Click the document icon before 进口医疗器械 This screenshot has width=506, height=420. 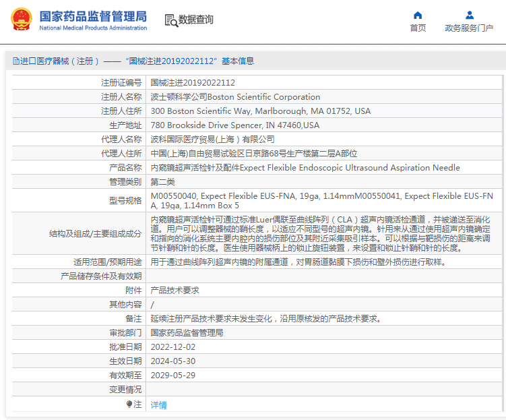point(15,61)
